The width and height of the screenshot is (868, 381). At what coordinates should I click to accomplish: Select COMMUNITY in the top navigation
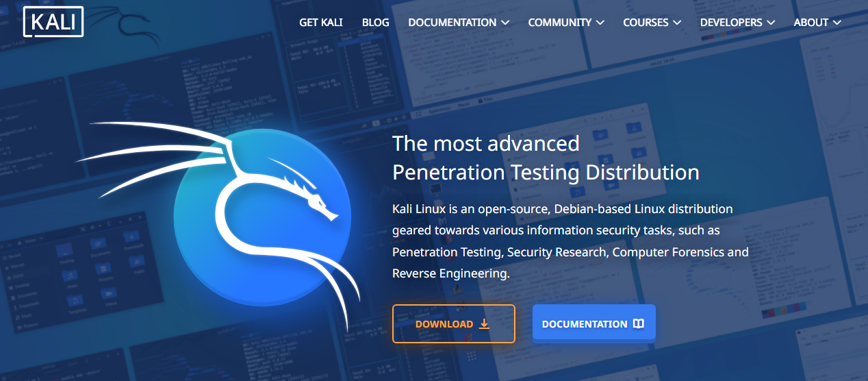[559, 23]
